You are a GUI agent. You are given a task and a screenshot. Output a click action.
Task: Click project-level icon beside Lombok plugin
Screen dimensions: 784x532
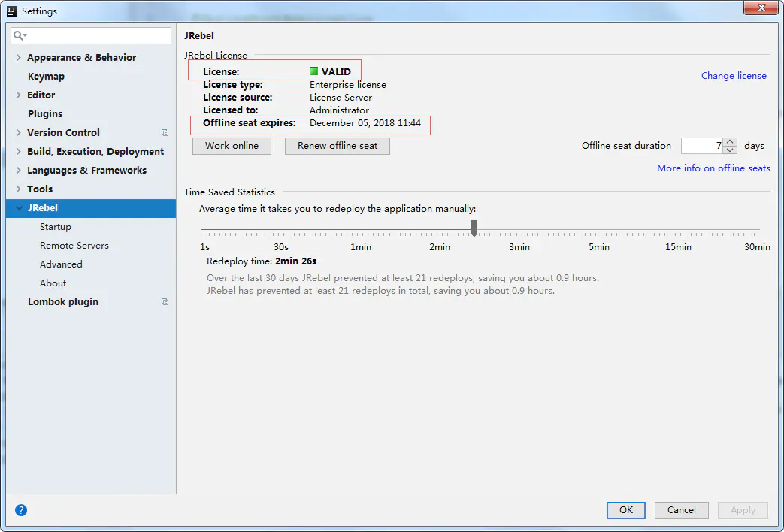[x=165, y=301]
